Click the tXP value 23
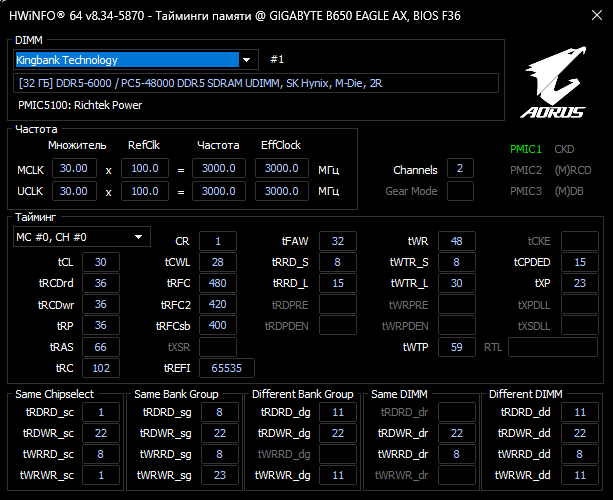 pyautogui.click(x=580, y=283)
